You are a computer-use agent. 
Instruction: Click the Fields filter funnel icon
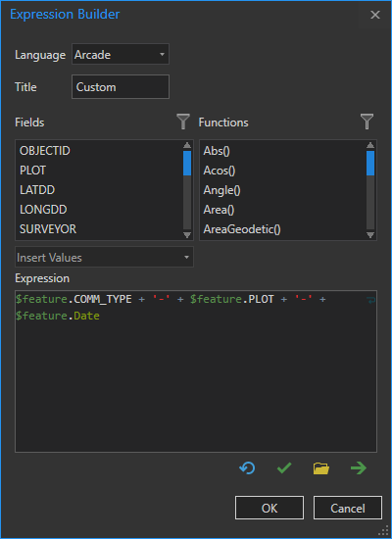(x=183, y=122)
